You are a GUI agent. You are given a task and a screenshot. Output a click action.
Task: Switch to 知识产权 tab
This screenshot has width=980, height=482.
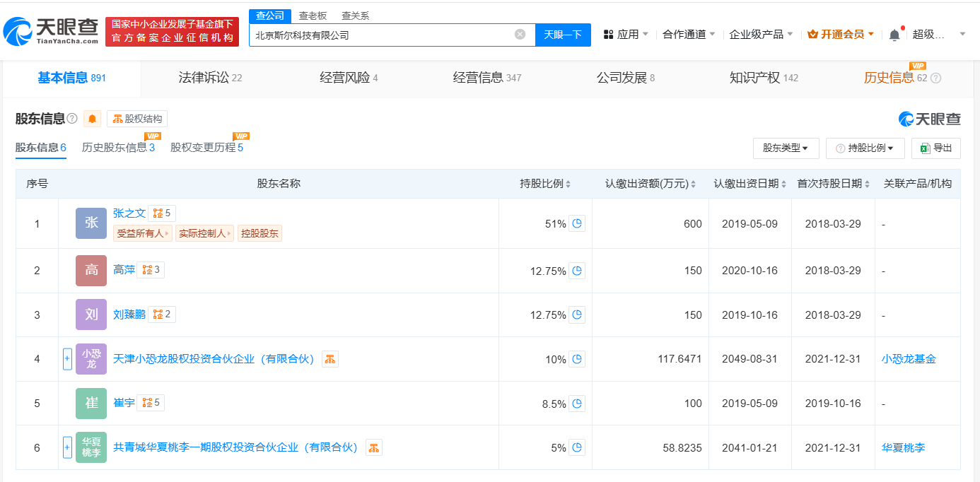tap(764, 78)
